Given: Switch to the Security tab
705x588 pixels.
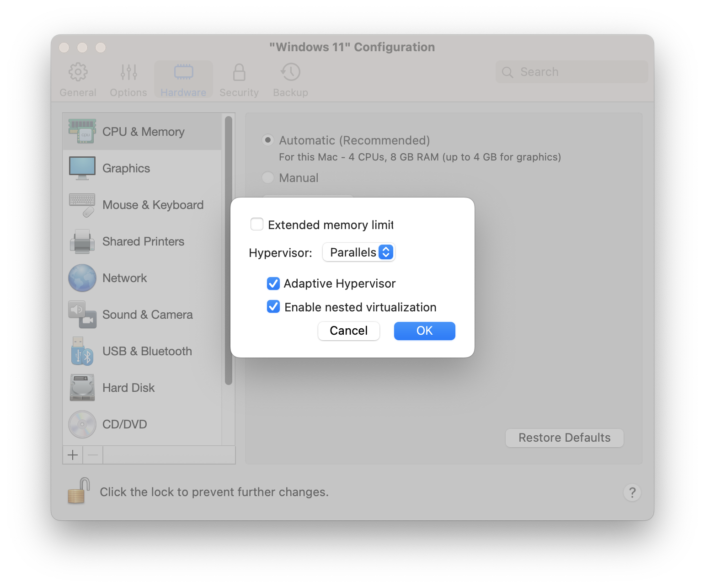Looking at the screenshot, I should (x=239, y=80).
